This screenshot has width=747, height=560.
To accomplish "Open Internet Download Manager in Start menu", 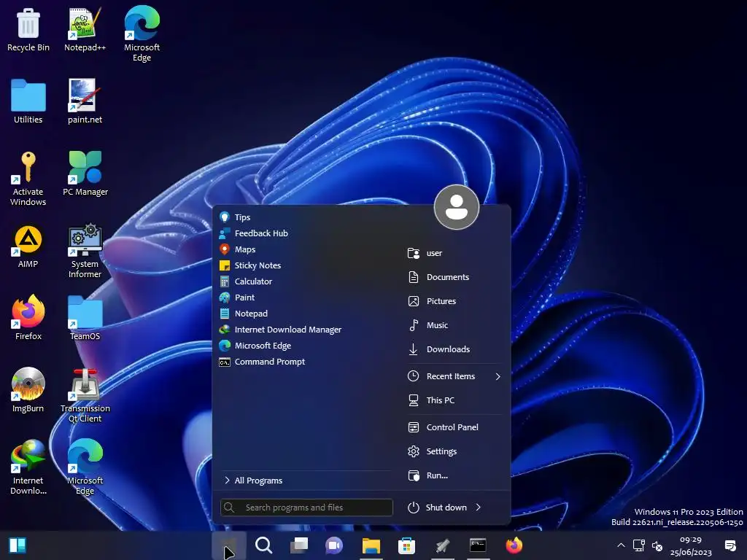I will 305,330.
